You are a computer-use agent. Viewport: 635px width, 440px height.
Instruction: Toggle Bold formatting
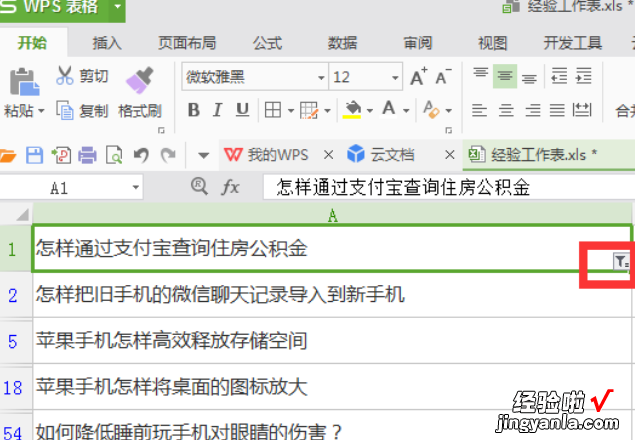coord(194,110)
